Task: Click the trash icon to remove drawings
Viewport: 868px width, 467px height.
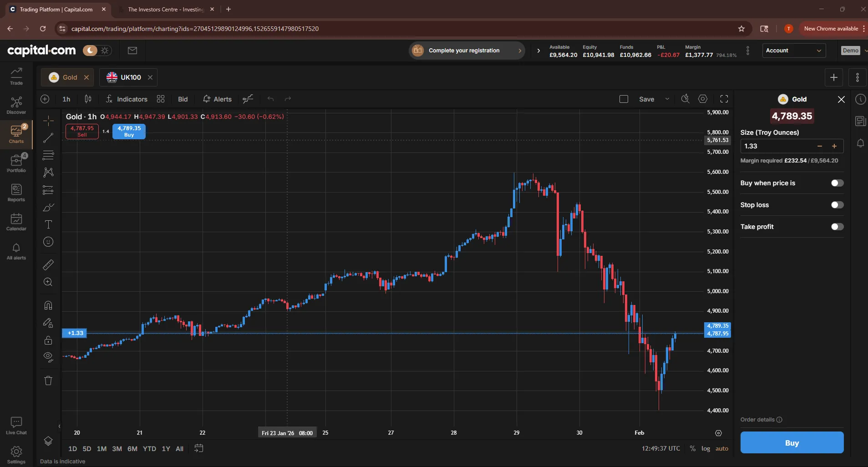Action: (48, 381)
